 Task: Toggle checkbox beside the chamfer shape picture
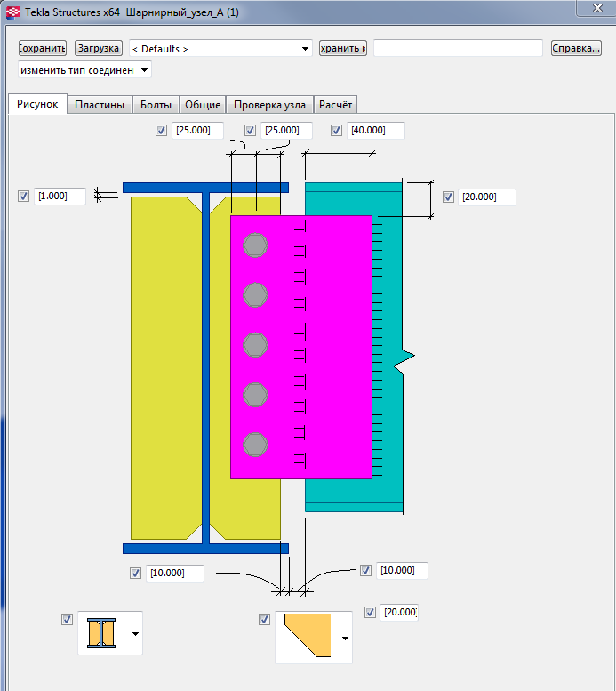[264, 619]
